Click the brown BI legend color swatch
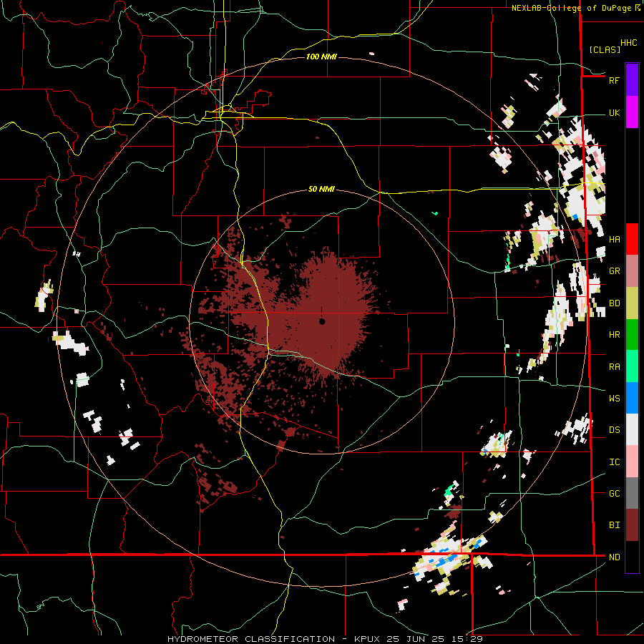 tap(632, 525)
